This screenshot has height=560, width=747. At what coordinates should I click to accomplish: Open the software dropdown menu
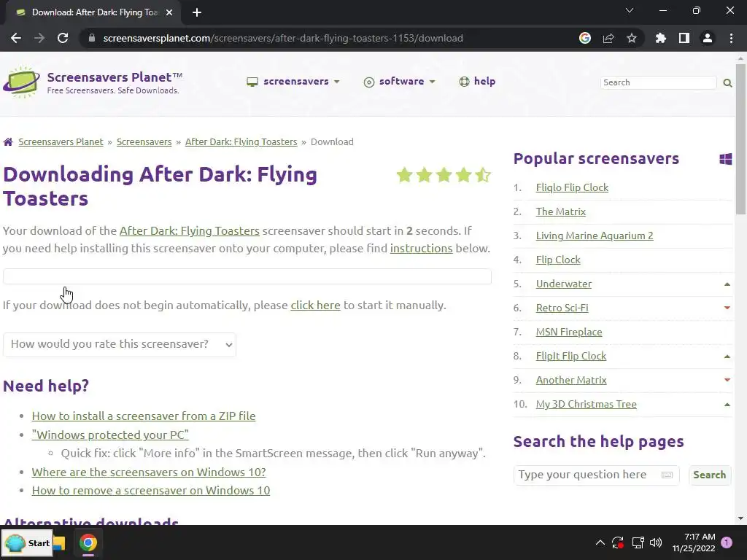tap(399, 82)
